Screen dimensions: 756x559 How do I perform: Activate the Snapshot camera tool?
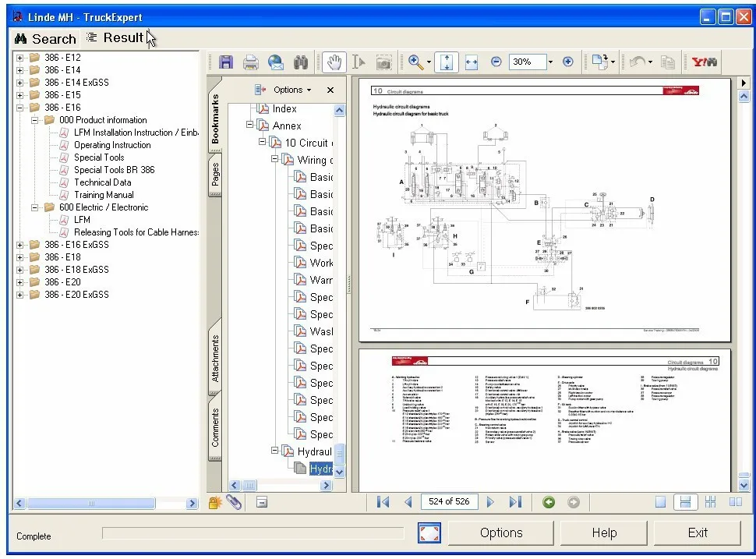click(x=383, y=62)
